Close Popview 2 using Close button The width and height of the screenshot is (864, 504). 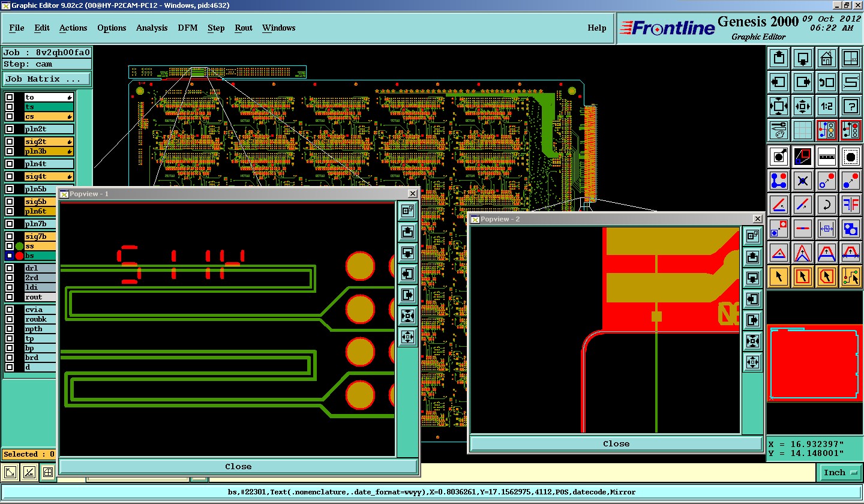click(616, 444)
